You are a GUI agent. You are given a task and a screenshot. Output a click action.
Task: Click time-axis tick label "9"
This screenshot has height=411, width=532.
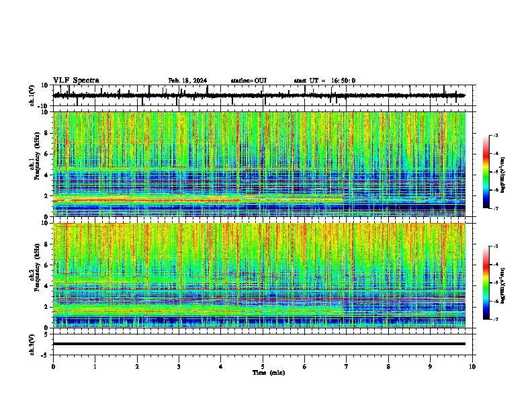click(x=430, y=367)
